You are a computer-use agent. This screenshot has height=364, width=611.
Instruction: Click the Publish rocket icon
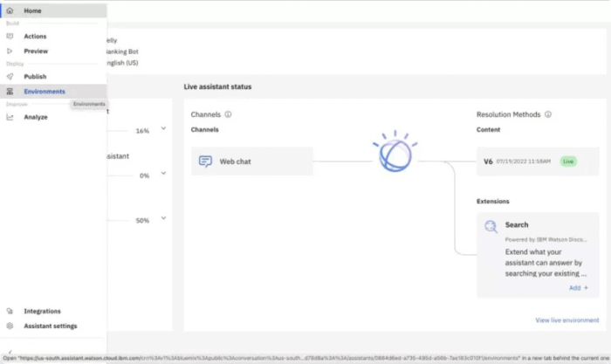[x=10, y=77]
